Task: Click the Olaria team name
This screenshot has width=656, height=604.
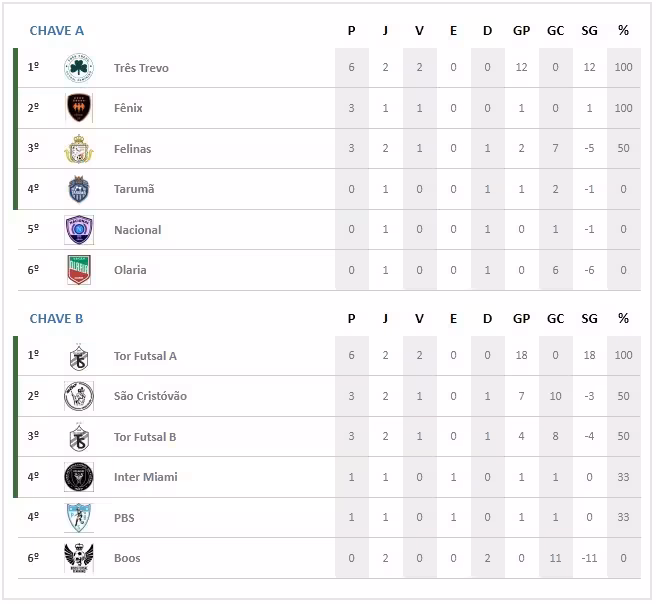Action: 130,270
